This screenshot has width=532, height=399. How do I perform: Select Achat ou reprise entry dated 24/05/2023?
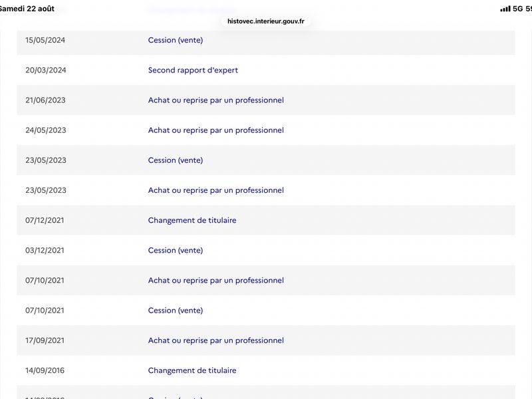pyautogui.click(x=215, y=130)
